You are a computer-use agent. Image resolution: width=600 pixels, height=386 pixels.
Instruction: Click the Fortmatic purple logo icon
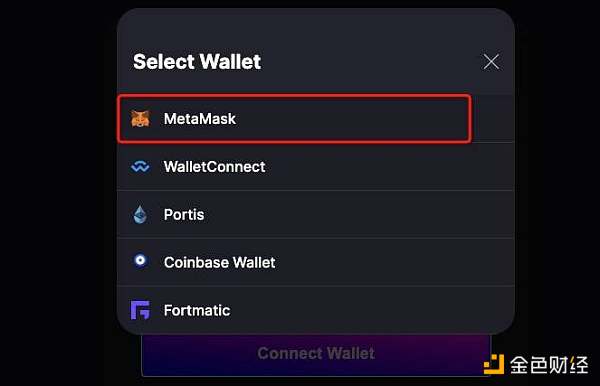140,310
